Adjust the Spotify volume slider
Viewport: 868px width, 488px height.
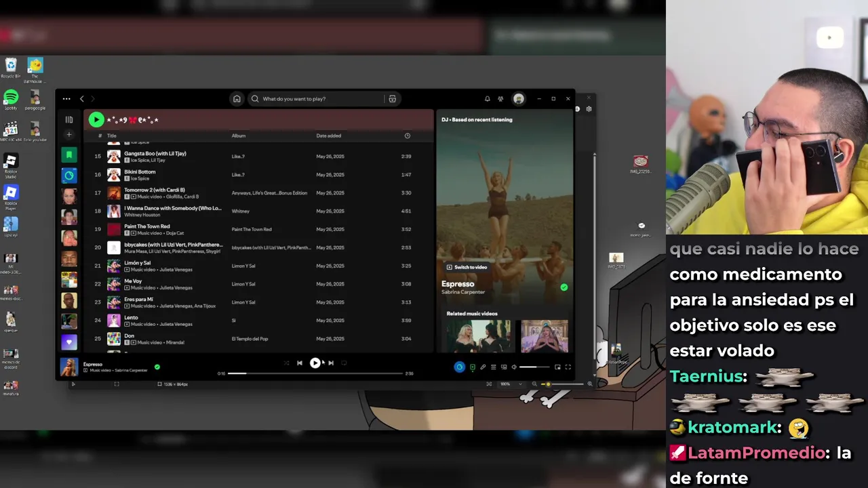pyautogui.click(x=534, y=367)
